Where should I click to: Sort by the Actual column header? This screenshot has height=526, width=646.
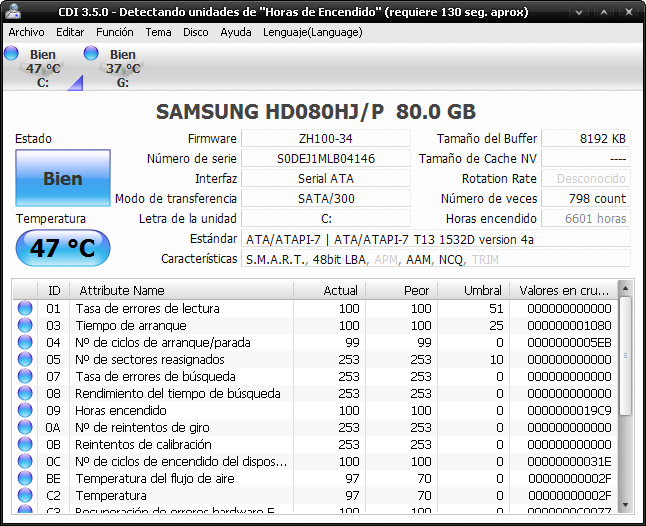tap(329, 290)
